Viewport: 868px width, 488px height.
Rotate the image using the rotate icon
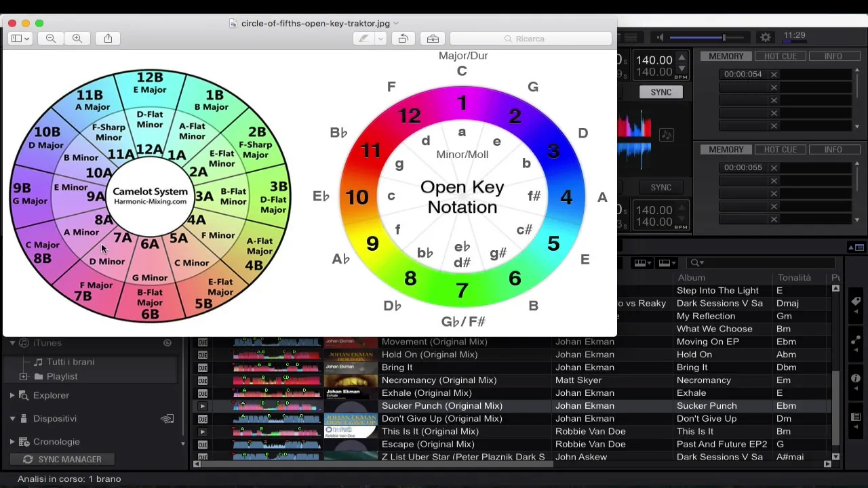point(403,39)
